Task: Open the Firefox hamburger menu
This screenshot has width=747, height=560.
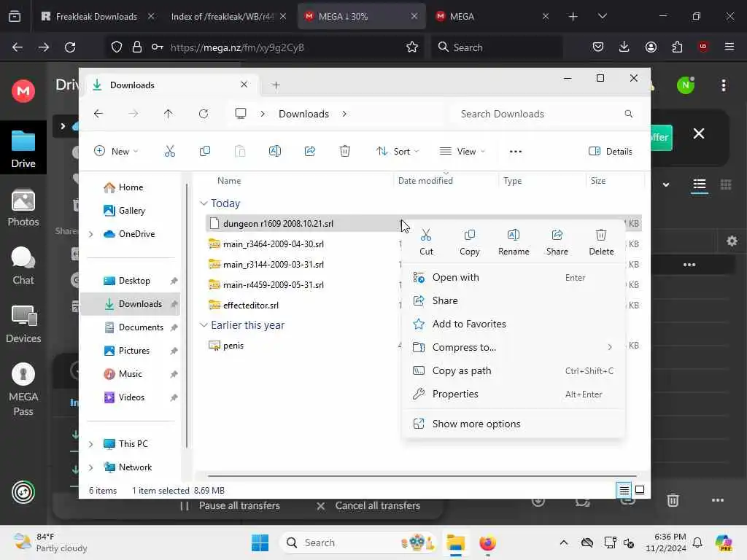Action: (729, 47)
